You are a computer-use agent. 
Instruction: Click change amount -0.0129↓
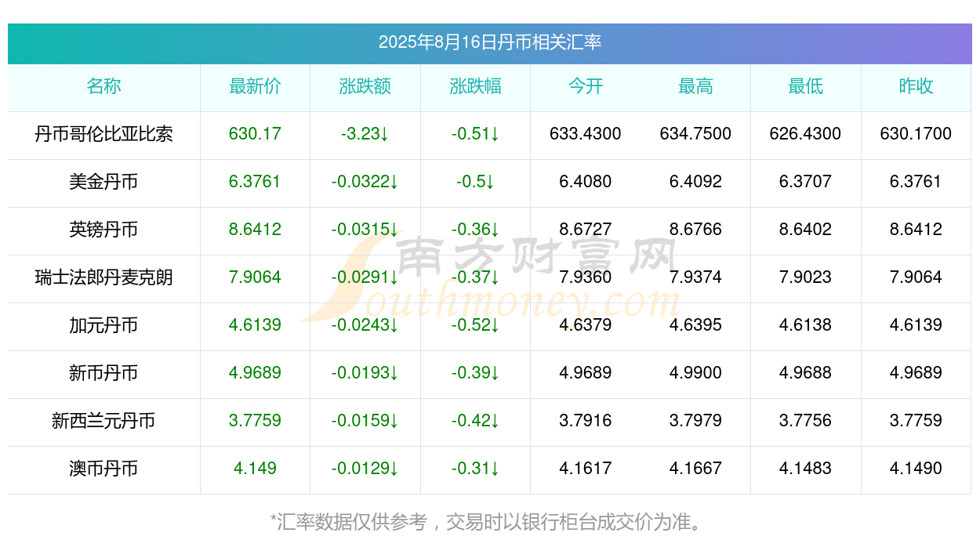(365, 469)
